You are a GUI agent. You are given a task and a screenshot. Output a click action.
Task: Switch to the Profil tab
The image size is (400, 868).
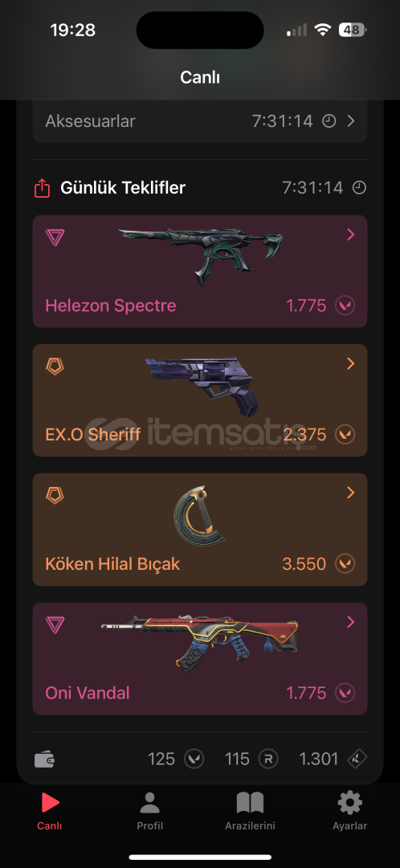point(150,811)
